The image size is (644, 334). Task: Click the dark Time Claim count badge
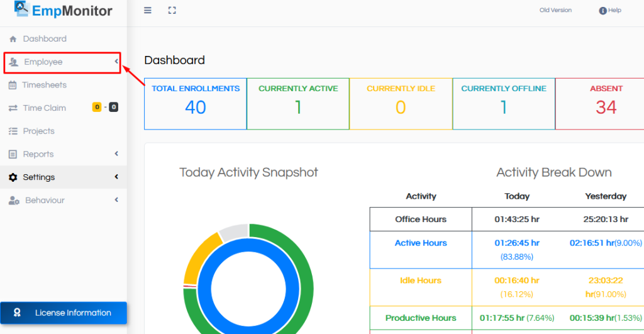113,107
